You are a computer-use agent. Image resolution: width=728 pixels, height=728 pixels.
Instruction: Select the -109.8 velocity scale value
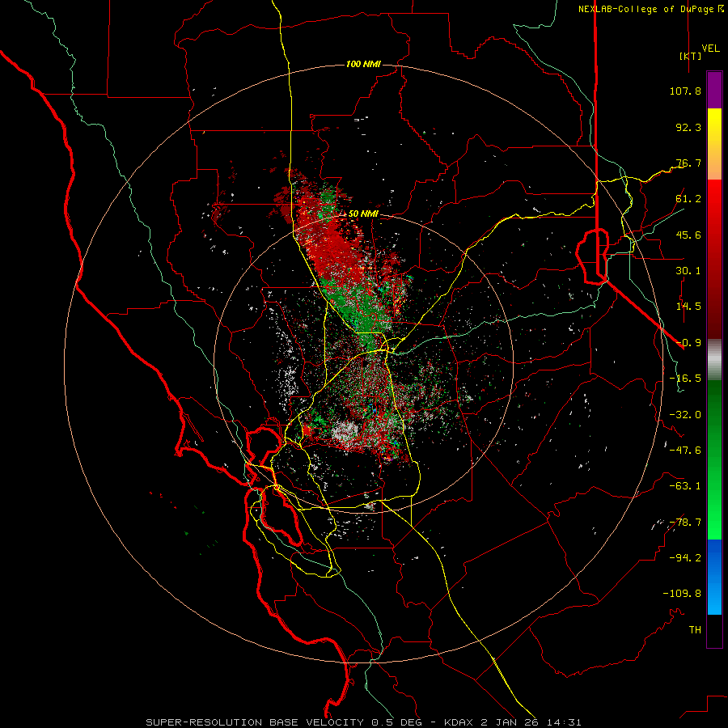click(x=682, y=594)
